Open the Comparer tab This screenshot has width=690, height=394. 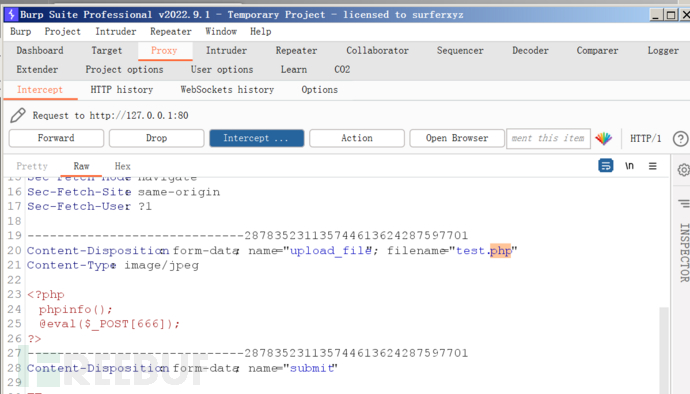coord(597,51)
